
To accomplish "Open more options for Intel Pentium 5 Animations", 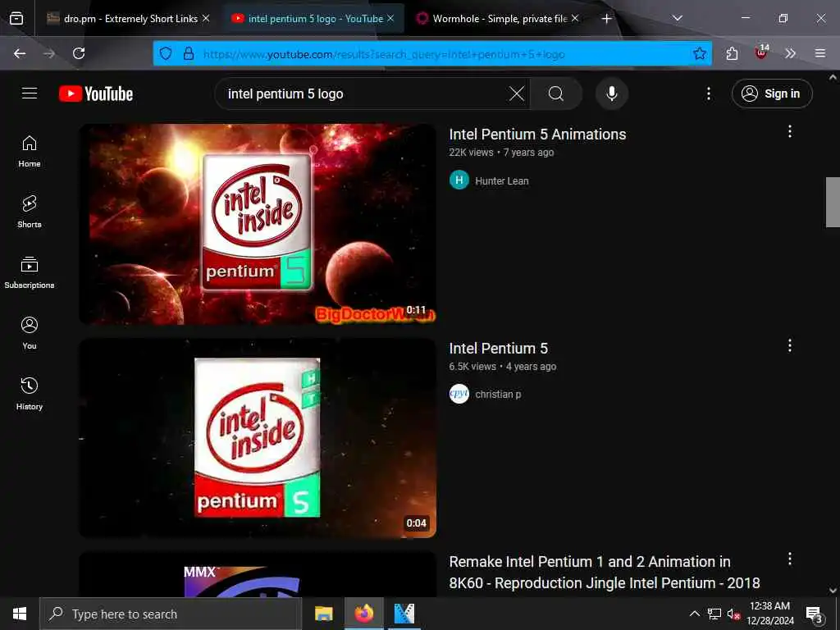I will [x=789, y=132].
